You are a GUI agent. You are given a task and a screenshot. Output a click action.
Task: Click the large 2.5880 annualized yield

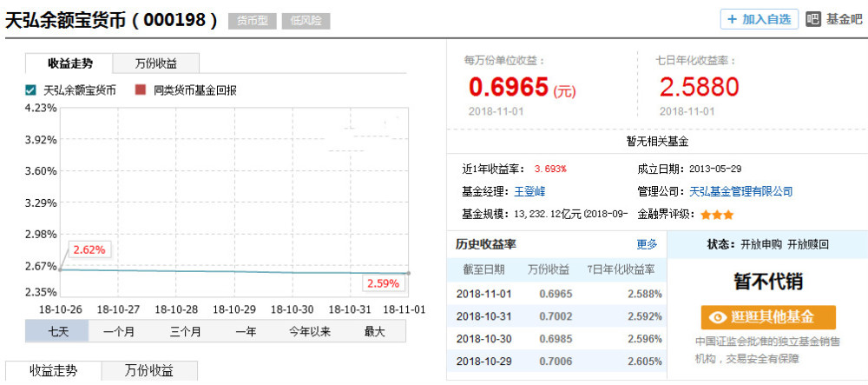click(x=699, y=87)
